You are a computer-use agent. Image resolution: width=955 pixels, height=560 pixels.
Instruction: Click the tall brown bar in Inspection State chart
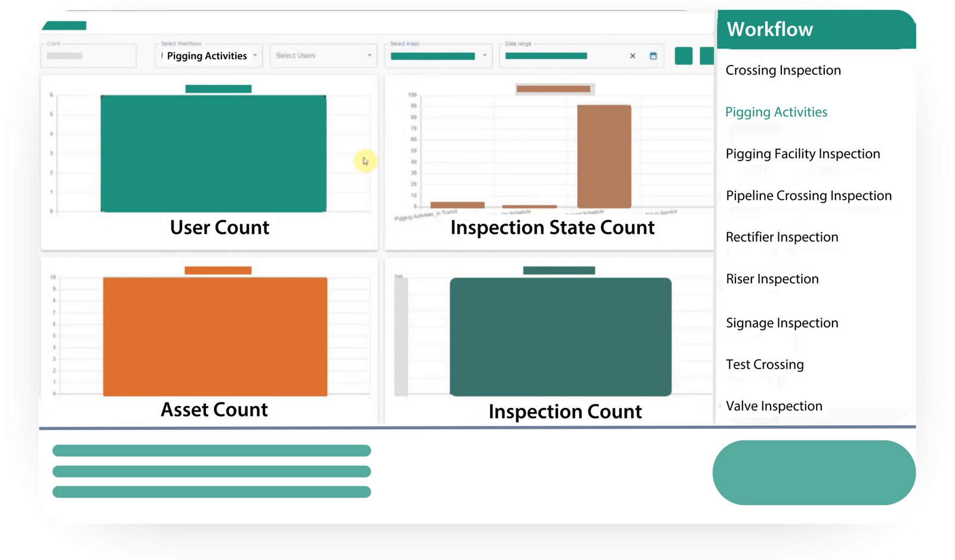[604, 156]
